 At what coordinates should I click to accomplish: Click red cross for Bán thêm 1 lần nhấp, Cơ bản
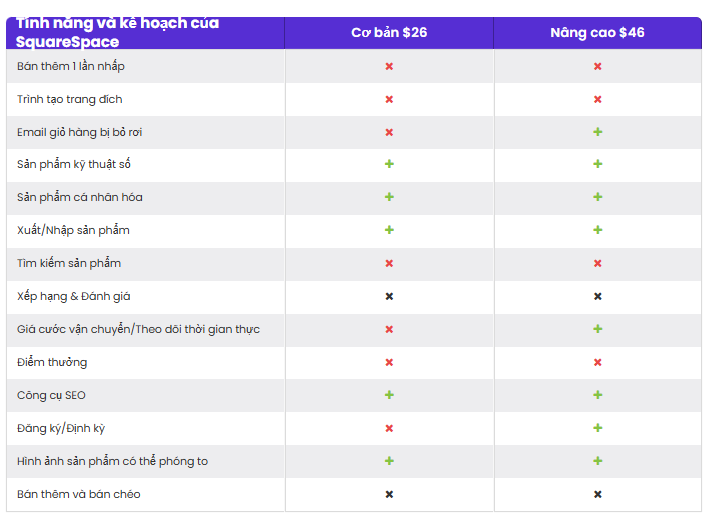click(x=389, y=66)
